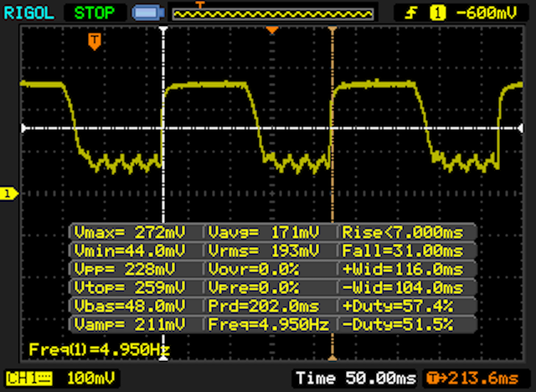Click the Rise<7.000ms measurement
The image size is (536, 392).
403,232
